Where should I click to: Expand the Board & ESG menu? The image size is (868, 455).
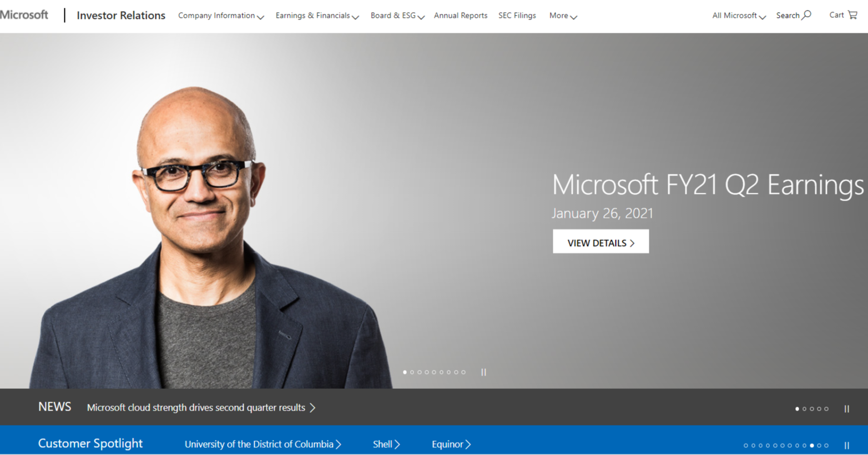point(397,16)
